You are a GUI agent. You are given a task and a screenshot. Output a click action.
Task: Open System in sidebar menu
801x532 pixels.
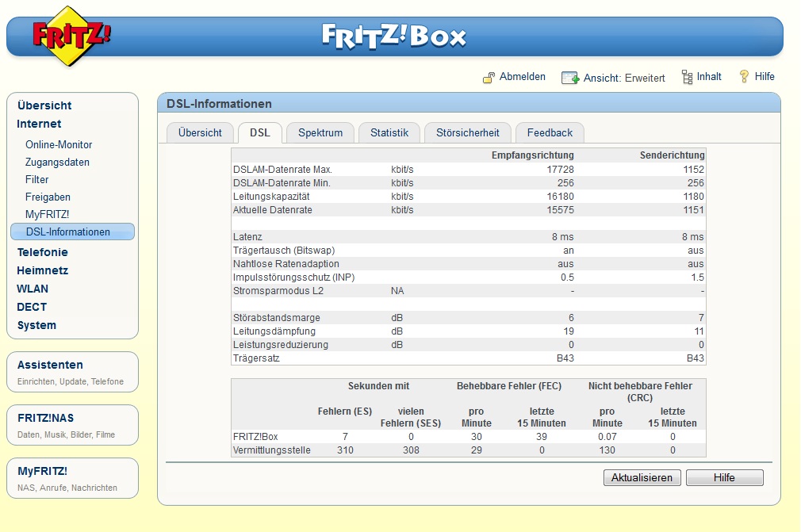tap(36, 326)
